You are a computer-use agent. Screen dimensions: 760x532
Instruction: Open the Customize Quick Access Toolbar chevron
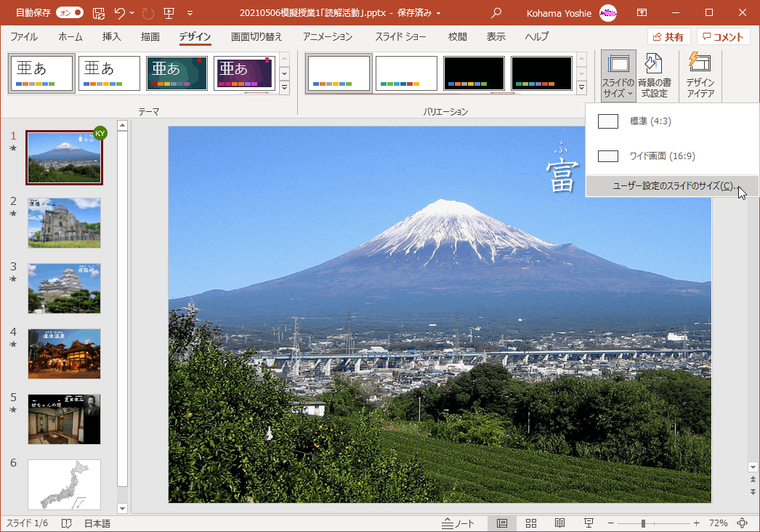[x=190, y=12]
